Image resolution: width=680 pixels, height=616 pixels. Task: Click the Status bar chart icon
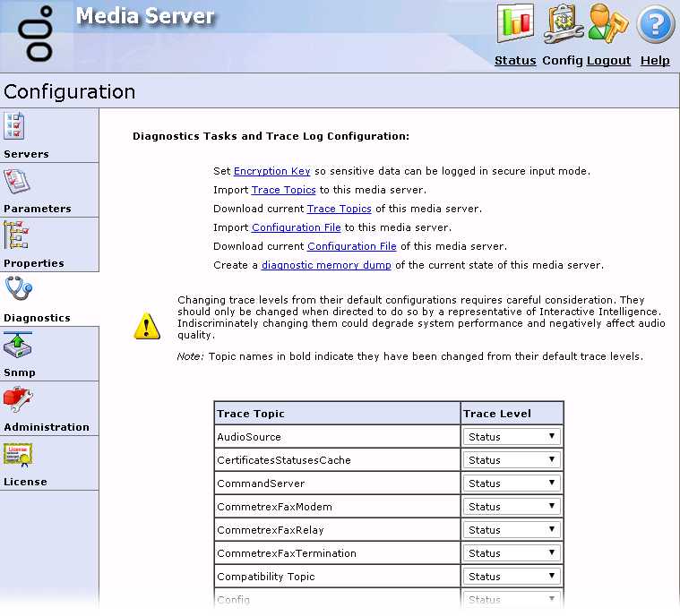(515, 24)
